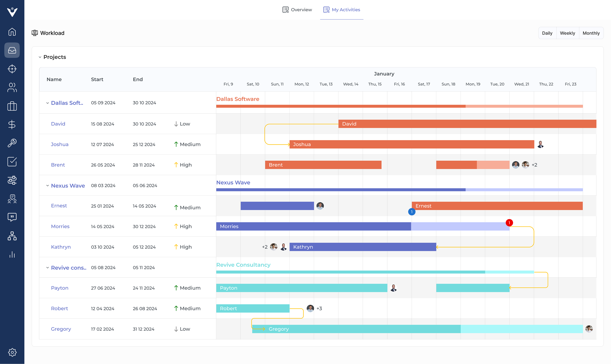Open Settings from the sidebar gear
Viewport: 611px width, 364px height.
click(12, 353)
